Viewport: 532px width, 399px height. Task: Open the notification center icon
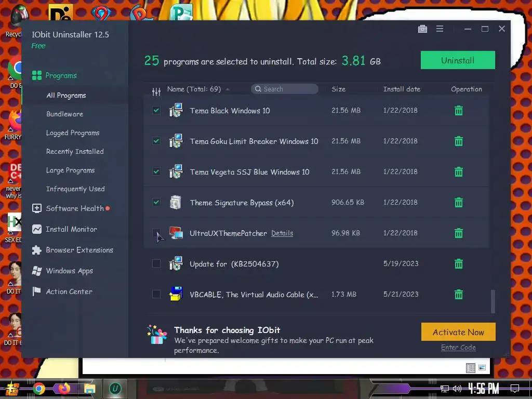coord(515,389)
